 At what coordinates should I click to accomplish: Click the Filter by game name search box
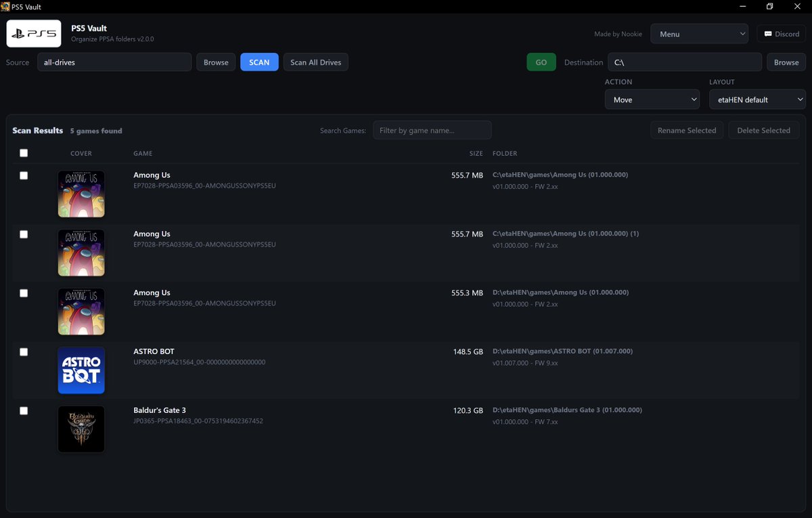[432, 130]
